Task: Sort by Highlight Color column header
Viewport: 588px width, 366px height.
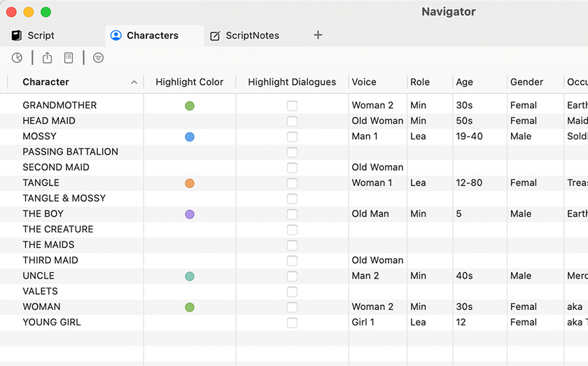Action: (x=189, y=82)
